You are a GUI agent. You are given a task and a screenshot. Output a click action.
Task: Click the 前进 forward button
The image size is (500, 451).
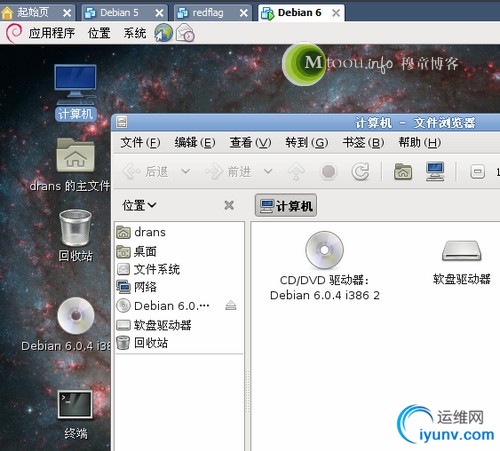click(x=228, y=172)
